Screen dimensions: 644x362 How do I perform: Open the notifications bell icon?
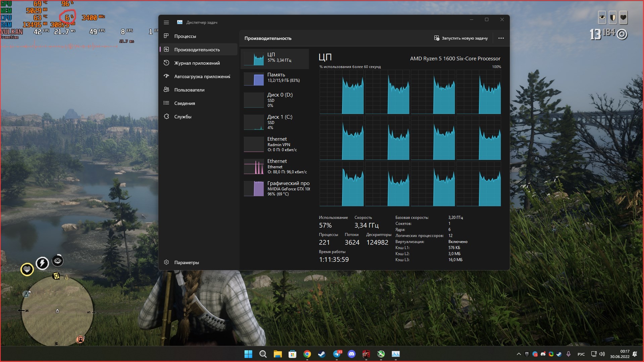pos(635,354)
